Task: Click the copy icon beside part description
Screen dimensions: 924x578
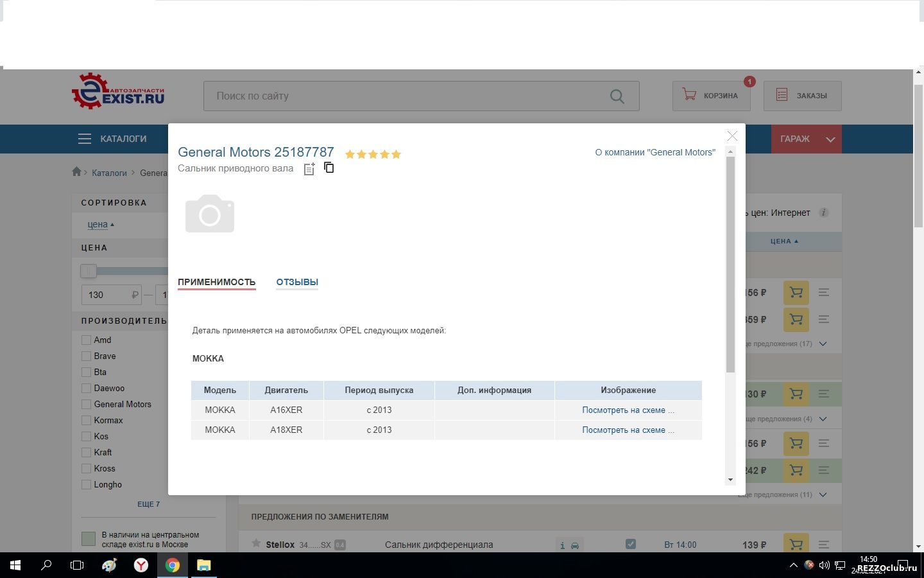Action: (x=329, y=168)
